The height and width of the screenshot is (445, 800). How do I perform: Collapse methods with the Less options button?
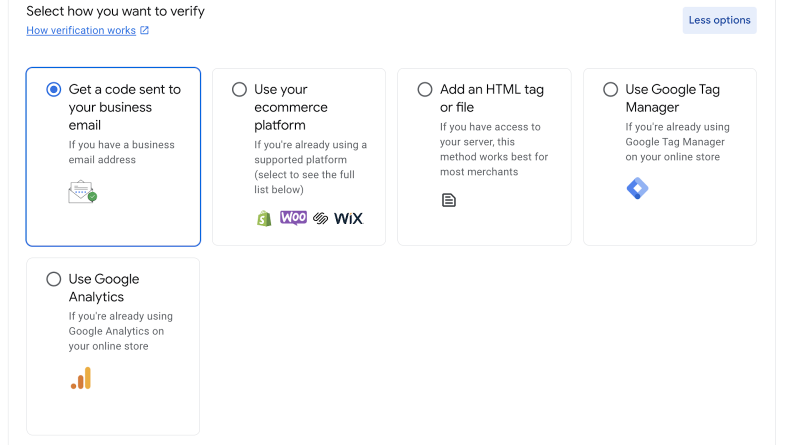click(719, 20)
